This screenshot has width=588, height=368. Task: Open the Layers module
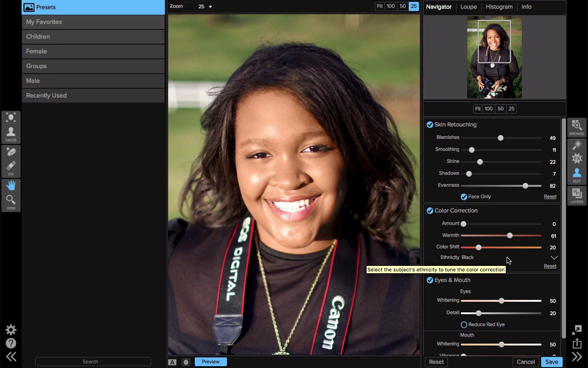pos(577,196)
